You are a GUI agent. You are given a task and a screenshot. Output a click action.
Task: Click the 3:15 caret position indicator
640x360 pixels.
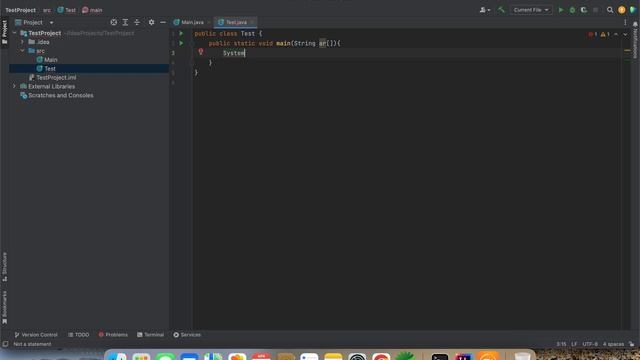(561, 344)
